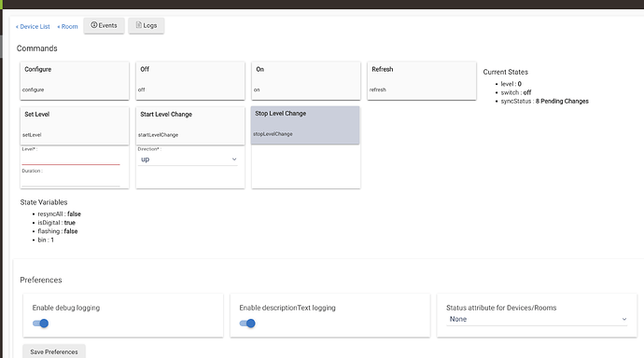Select the 'level : 0' state text
Image resolution: width=644 pixels, height=358 pixels.
coord(511,84)
